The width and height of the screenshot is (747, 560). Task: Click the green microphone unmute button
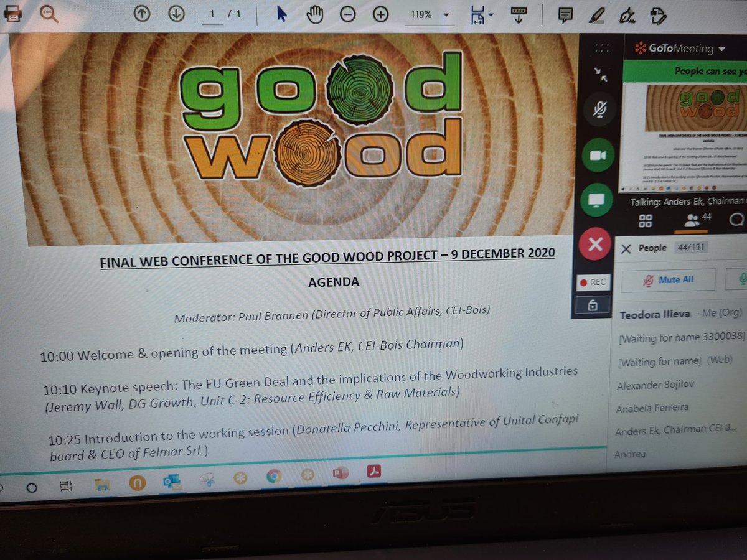click(737, 280)
